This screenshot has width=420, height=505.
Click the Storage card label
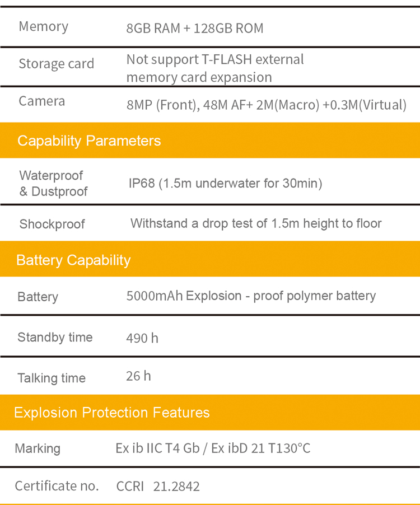click(x=56, y=63)
